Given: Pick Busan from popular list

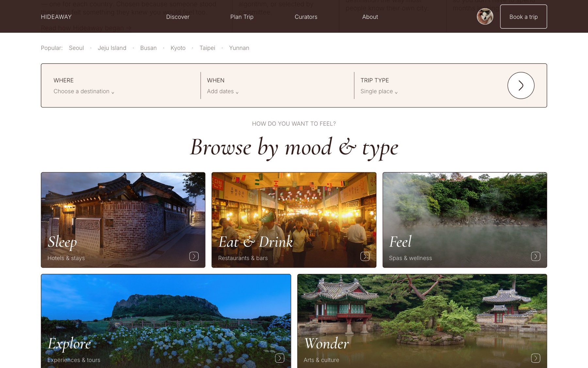Looking at the screenshot, I should pyautogui.click(x=148, y=48).
